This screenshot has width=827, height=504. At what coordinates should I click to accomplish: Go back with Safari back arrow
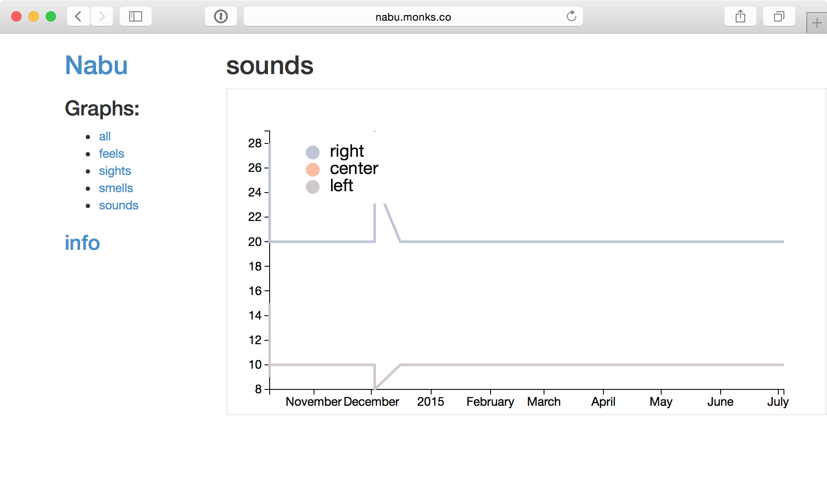pyautogui.click(x=78, y=17)
